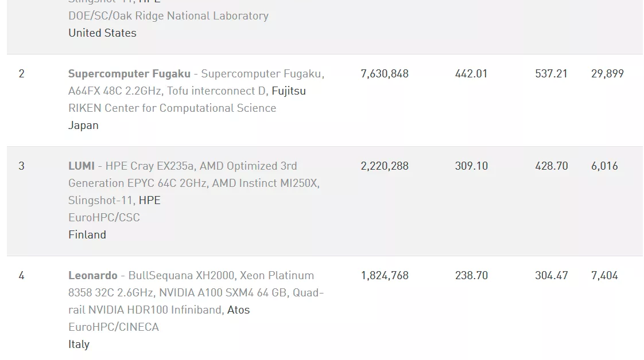
Task: Click Fugaku cores value 7,630,848
Action: [x=385, y=74]
